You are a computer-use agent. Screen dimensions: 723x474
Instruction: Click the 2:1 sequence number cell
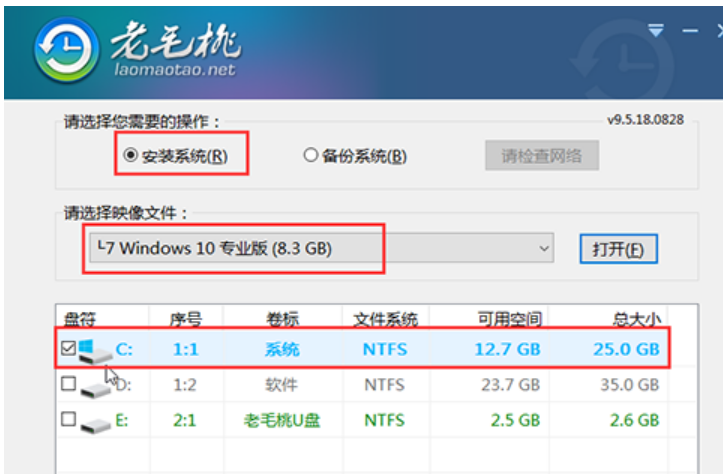184,420
